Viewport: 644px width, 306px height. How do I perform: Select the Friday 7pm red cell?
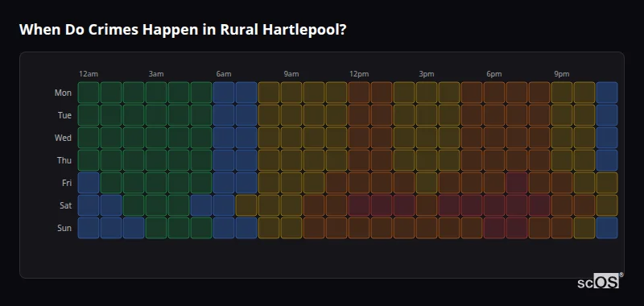tap(517, 183)
